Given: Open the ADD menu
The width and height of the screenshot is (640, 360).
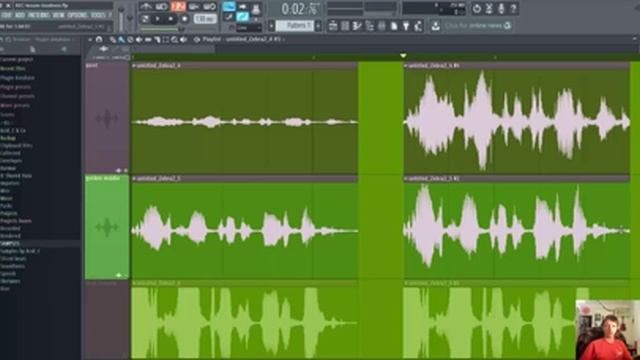Looking at the screenshot, I should pos(20,15).
